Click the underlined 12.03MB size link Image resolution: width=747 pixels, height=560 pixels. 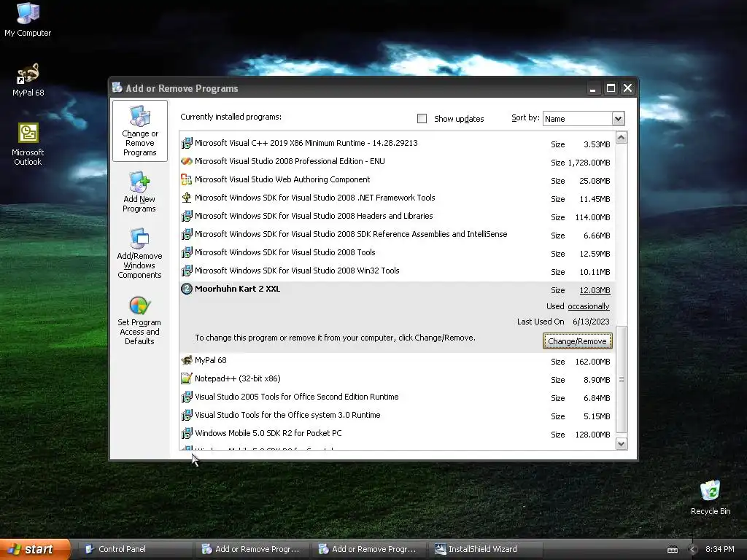595,290
